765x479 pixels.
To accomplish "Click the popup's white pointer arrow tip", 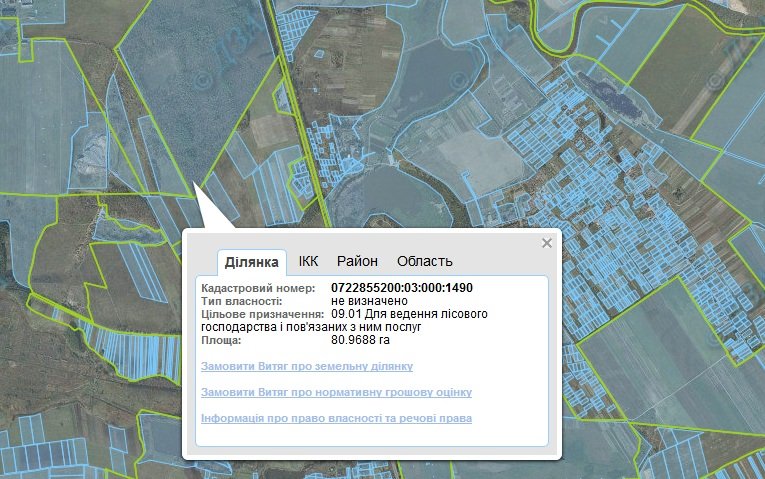I will pos(198,184).
